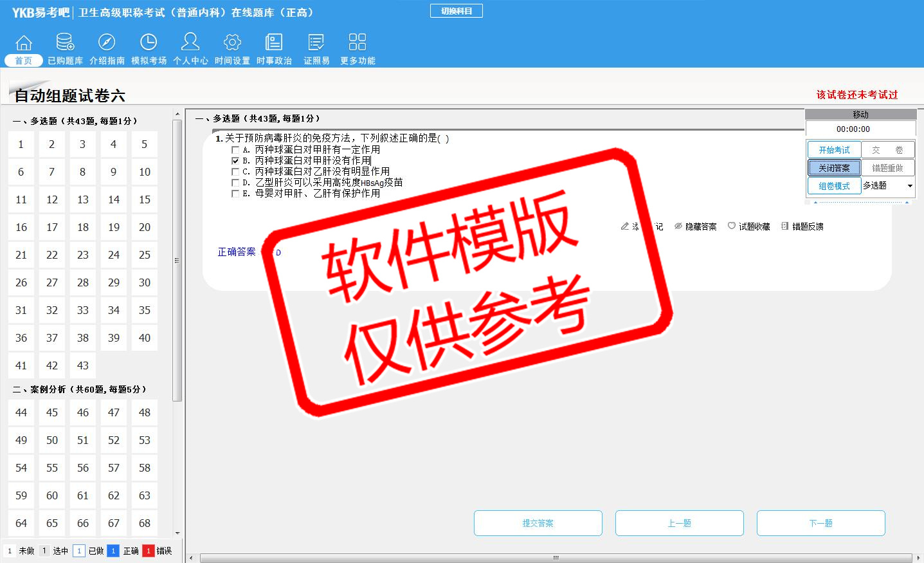Jump to question 34
Image resolution: width=924 pixels, height=563 pixels.
click(114, 310)
